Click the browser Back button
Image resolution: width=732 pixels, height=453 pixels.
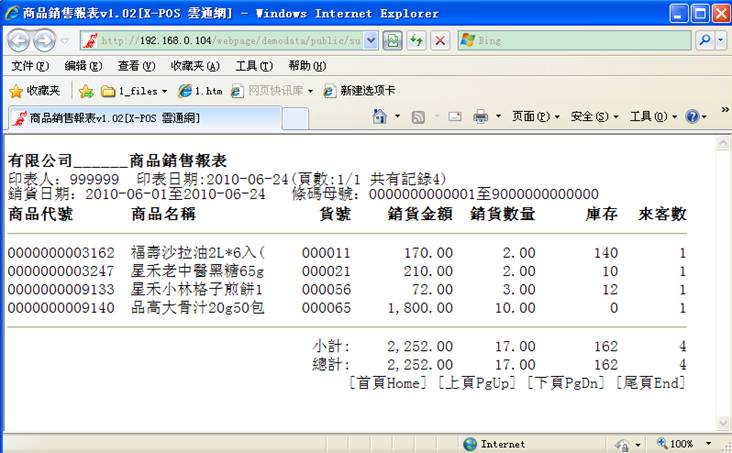coord(20,41)
